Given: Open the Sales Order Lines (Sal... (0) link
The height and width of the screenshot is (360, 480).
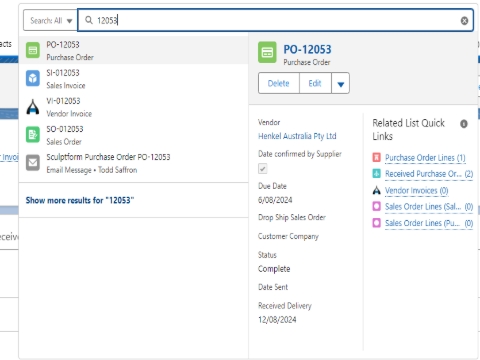Looking at the screenshot, I should click(429, 207).
